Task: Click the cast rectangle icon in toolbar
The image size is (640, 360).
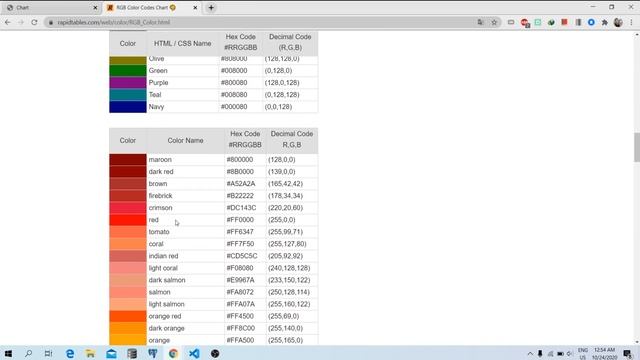Action: click(x=511, y=22)
